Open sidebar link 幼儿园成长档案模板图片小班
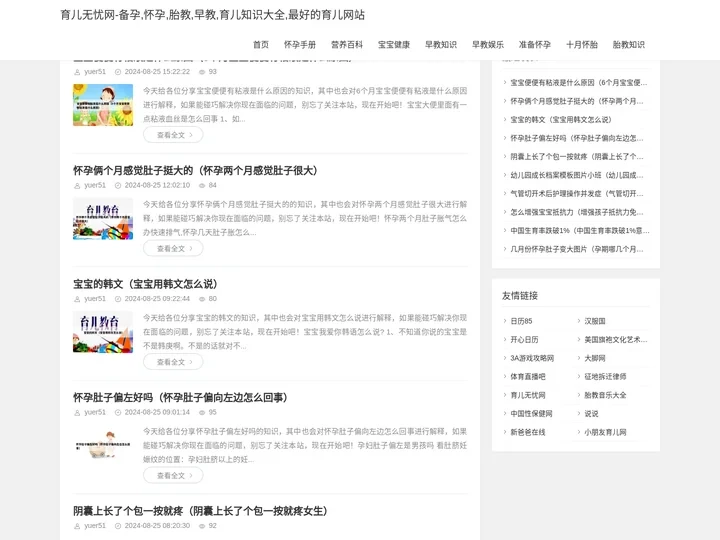Image resolution: width=720 pixels, height=540 pixels. click(577, 175)
